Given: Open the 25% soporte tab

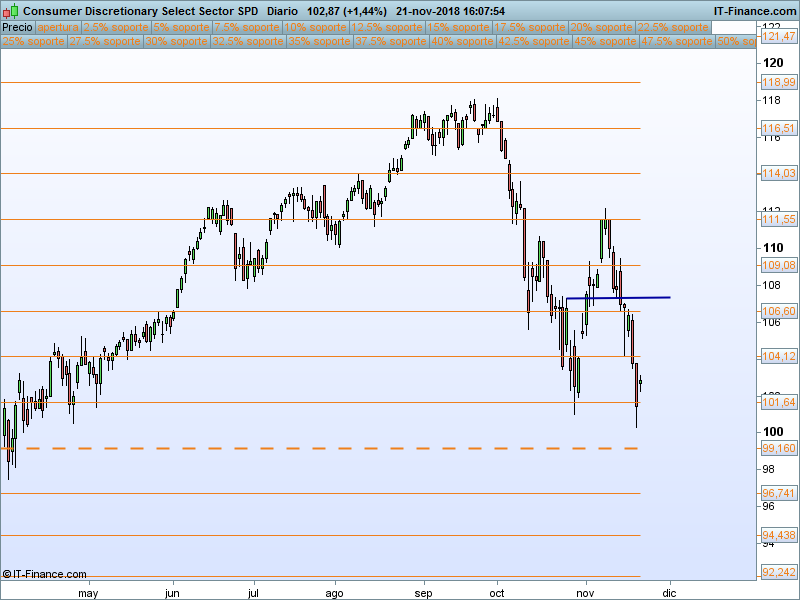Looking at the screenshot, I should 34,41.
